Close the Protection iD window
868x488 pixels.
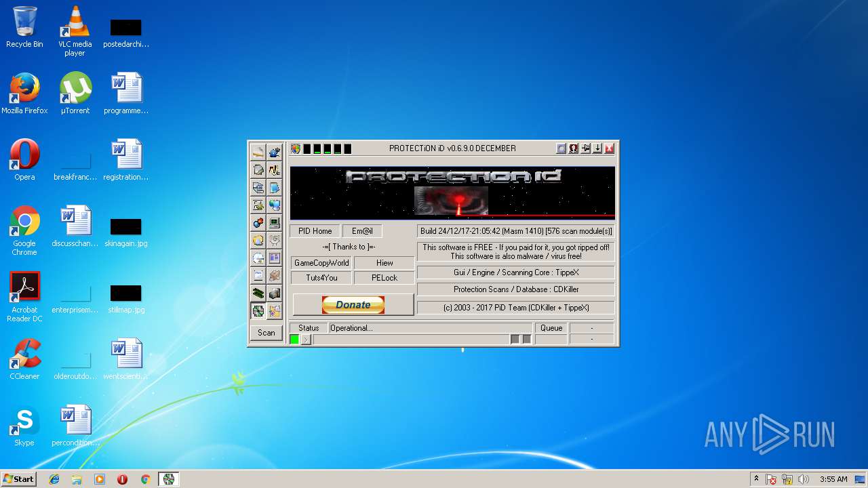click(x=609, y=148)
